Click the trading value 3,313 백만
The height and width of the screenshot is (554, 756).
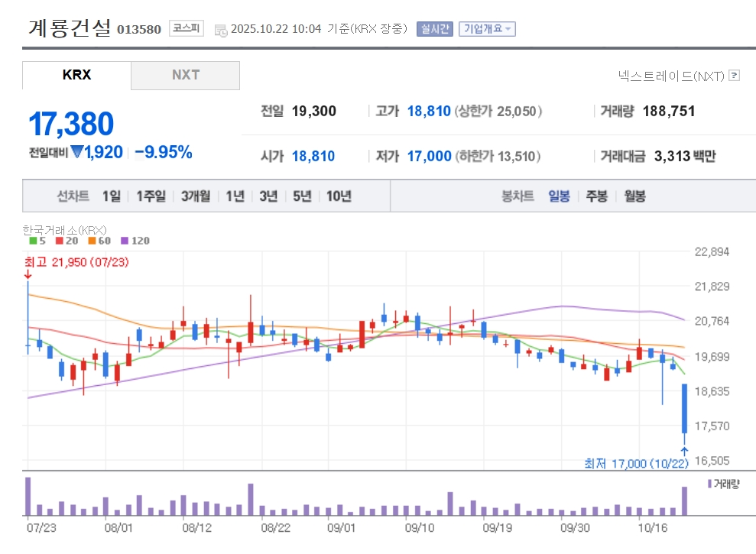[x=685, y=156]
